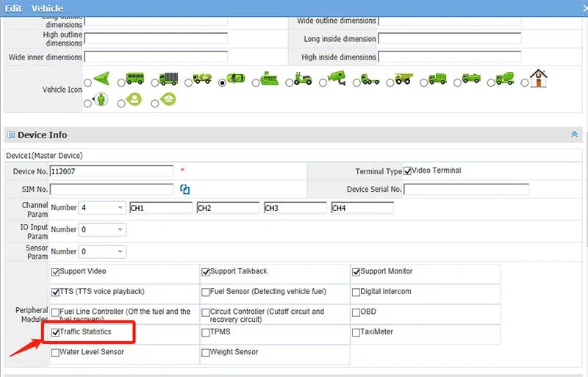The height and width of the screenshot is (377, 588).
Task: Click the copy icon beside SIM No.
Action: click(x=185, y=190)
